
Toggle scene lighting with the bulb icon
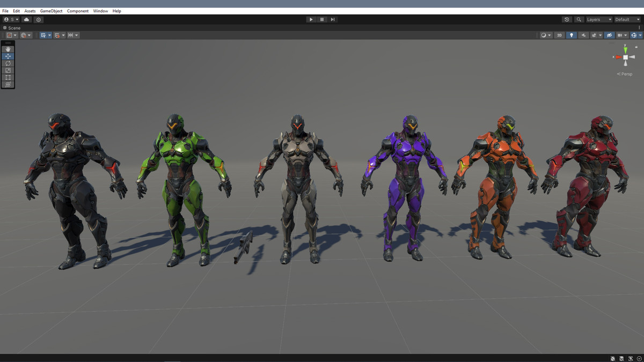pos(572,35)
